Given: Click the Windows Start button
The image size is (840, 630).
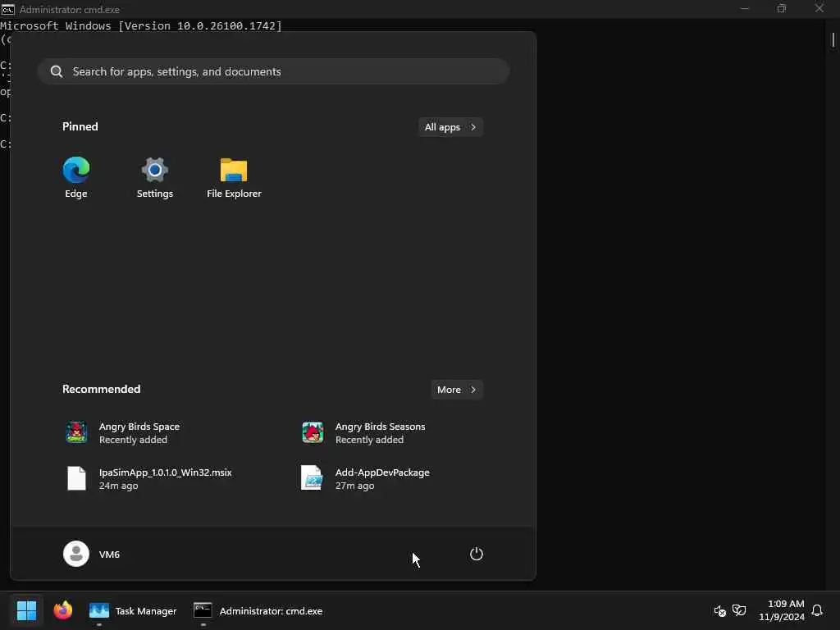Looking at the screenshot, I should (x=26, y=610).
